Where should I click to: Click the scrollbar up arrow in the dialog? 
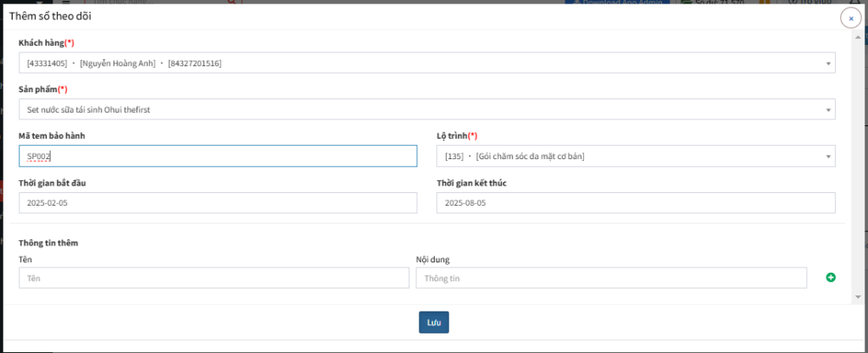(858, 36)
